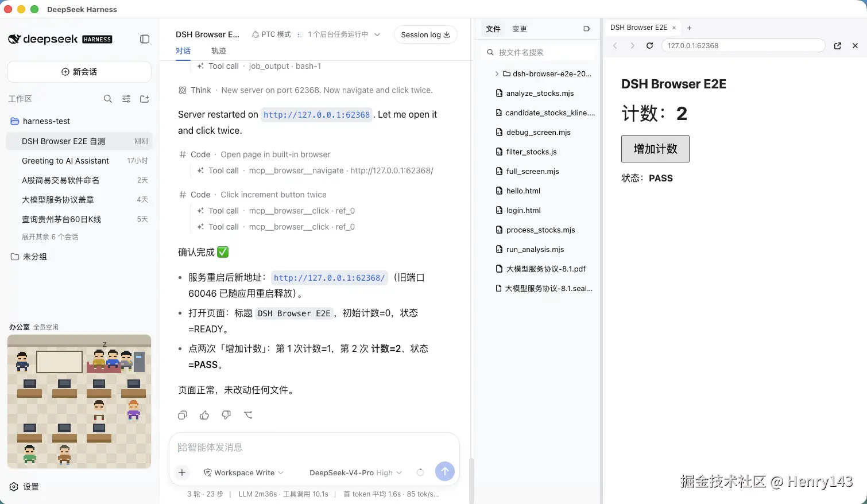Reload the built-in browser page
This screenshot has width=867, height=504.
pyautogui.click(x=649, y=46)
